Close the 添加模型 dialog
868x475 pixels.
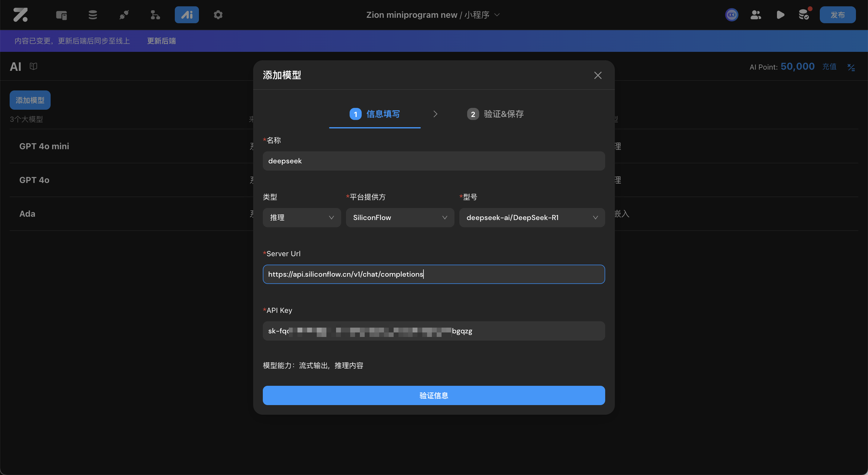598,75
